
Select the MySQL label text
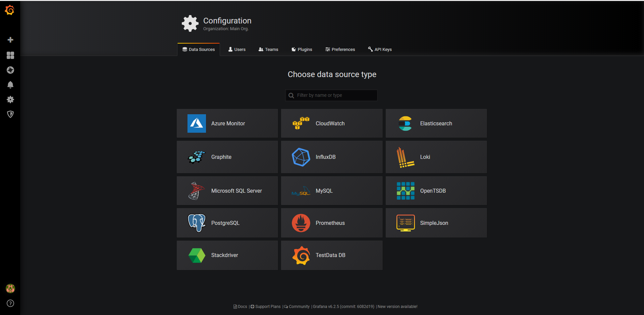[324, 191]
